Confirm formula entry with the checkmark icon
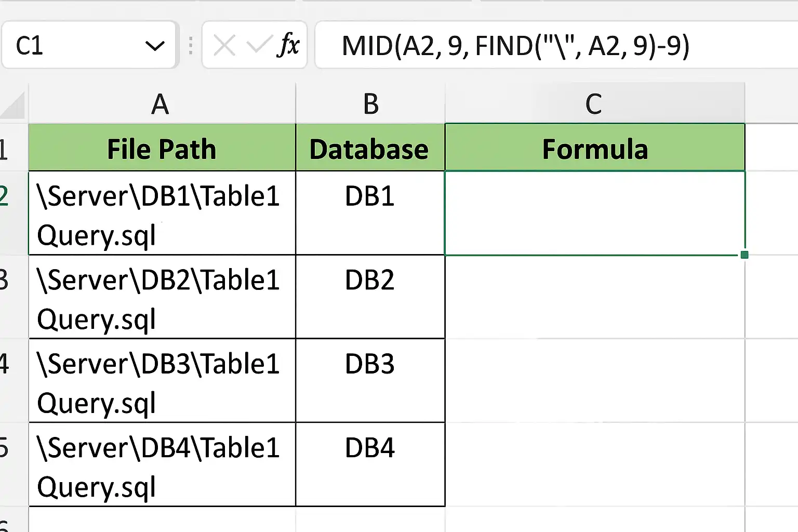The image size is (798, 532). click(x=258, y=45)
